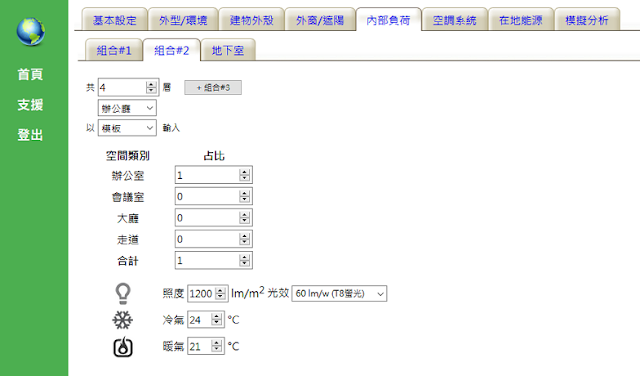Viewport: 640px width, 376px height.
Task: Increase the 辦公室 ratio value
Action: coord(244,172)
